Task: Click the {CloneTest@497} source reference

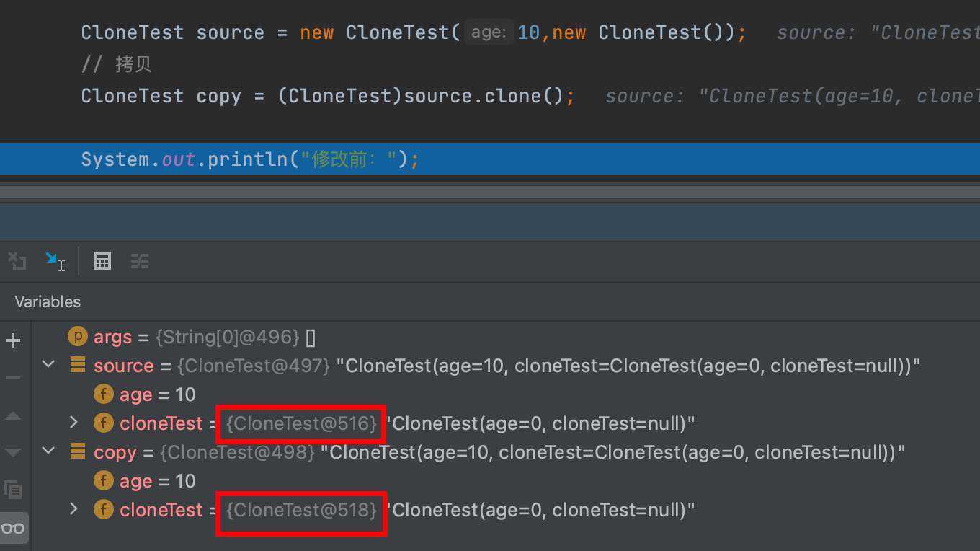Action: 254,366
